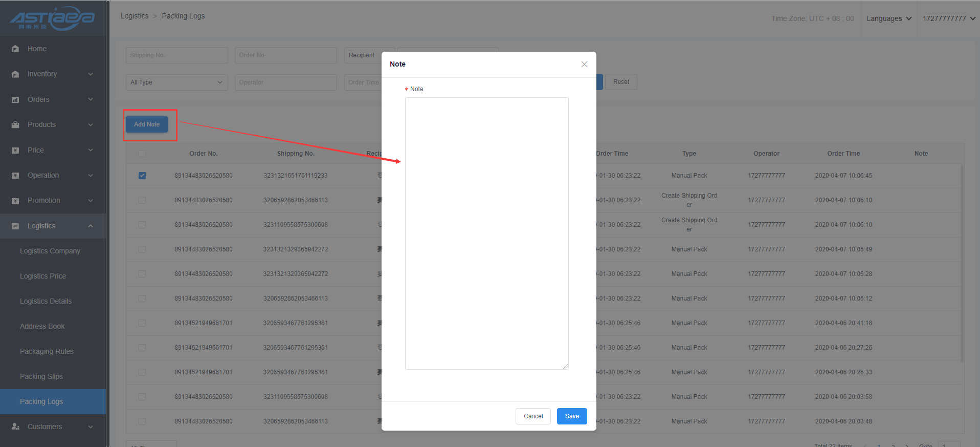The height and width of the screenshot is (447, 980).
Task: Open Packing Slips in sidebar
Action: 41,376
